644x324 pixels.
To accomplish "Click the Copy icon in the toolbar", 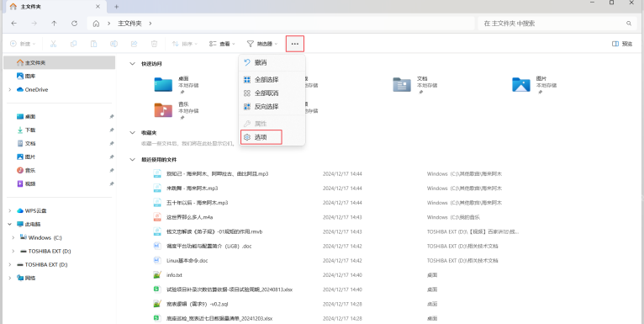I will (73, 44).
